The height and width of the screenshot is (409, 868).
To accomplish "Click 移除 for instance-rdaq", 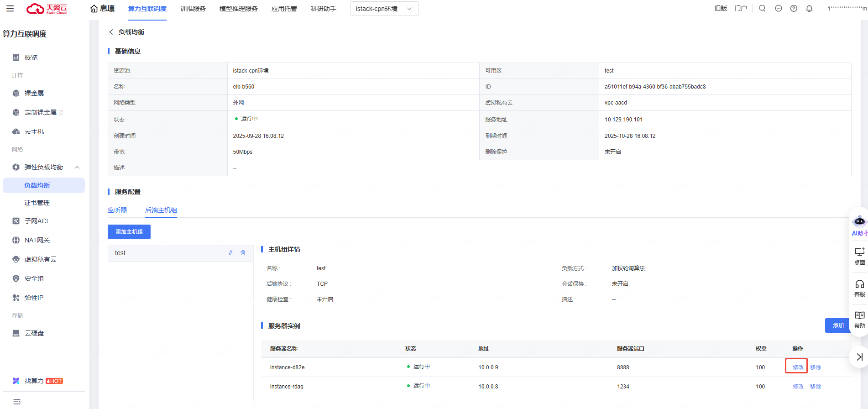I will [x=816, y=387].
